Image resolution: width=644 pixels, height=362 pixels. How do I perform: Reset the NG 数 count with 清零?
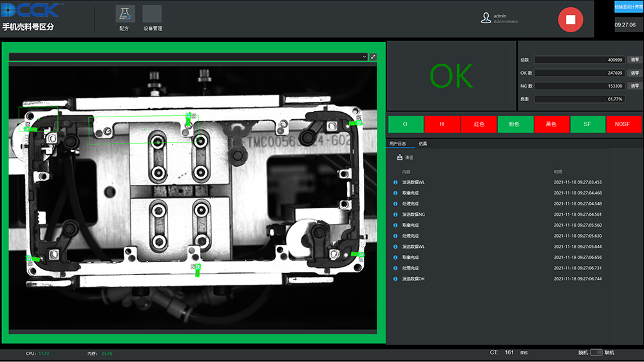[x=634, y=86]
